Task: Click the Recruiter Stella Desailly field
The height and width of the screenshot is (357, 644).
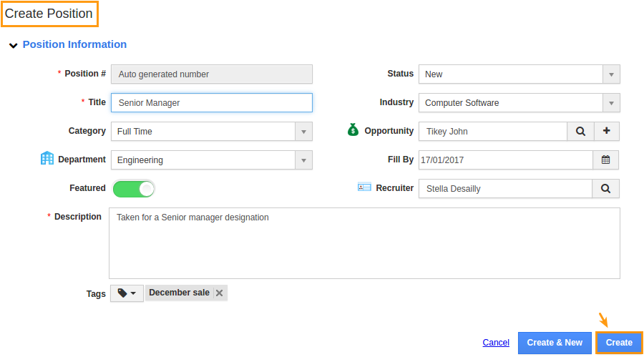Action: point(506,189)
